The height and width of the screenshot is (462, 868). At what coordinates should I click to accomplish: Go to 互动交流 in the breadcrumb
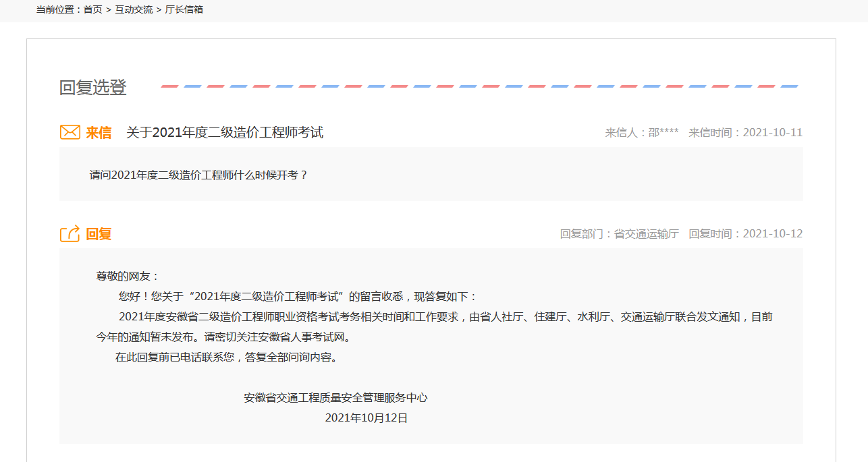(134, 9)
